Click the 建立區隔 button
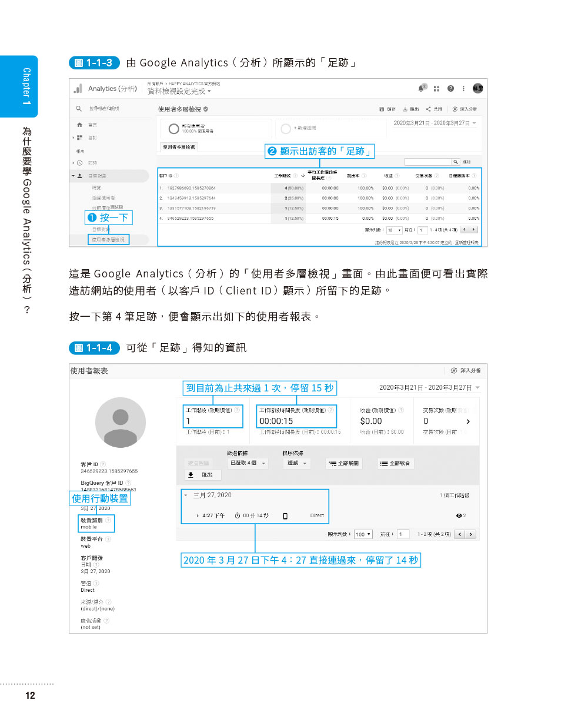This screenshot has height=727, width=588. (x=199, y=463)
